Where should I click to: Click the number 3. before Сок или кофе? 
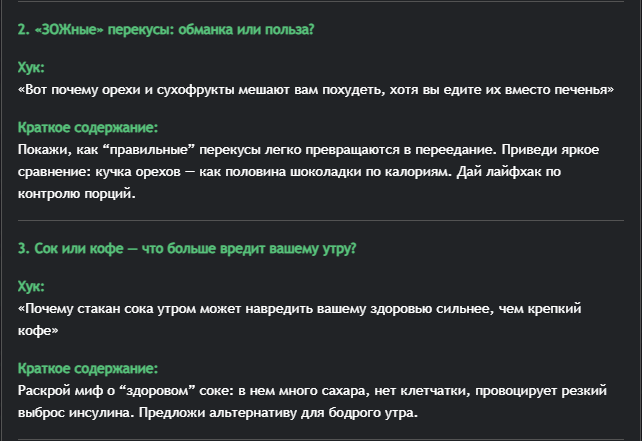tap(23, 249)
